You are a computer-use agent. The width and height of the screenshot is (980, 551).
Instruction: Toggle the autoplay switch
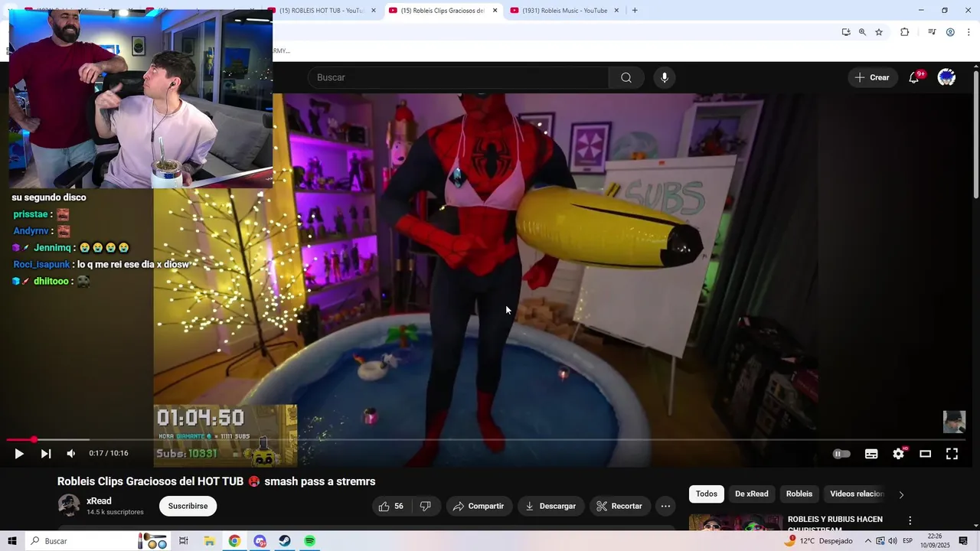pyautogui.click(x=841, y=454)
